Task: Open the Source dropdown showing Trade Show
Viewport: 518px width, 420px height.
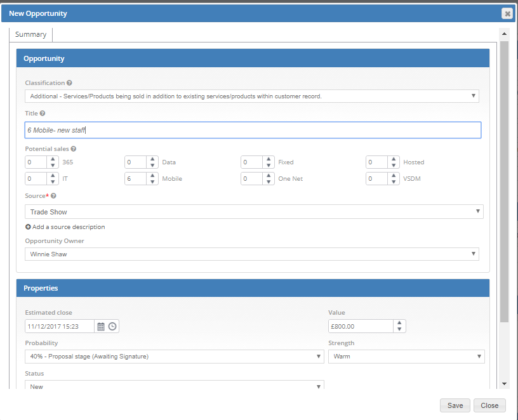Action: (x=254, y=212)
